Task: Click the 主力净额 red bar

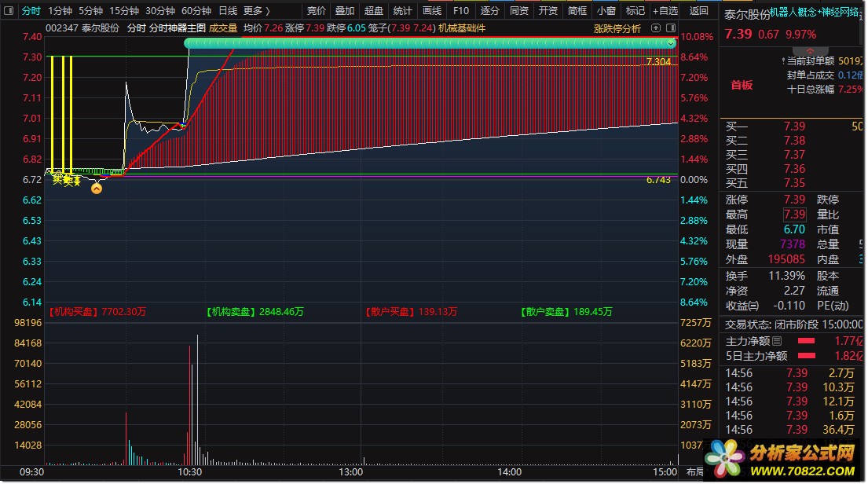Action: coord(806,341)
